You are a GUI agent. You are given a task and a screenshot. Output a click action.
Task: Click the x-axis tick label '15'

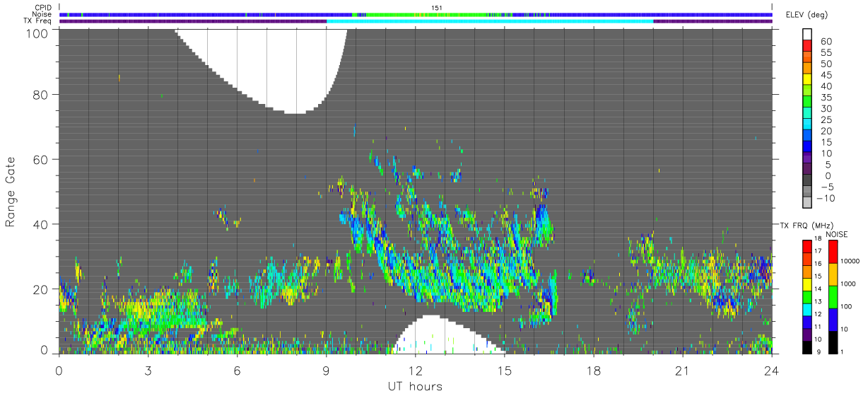click(x=504, y=371)
